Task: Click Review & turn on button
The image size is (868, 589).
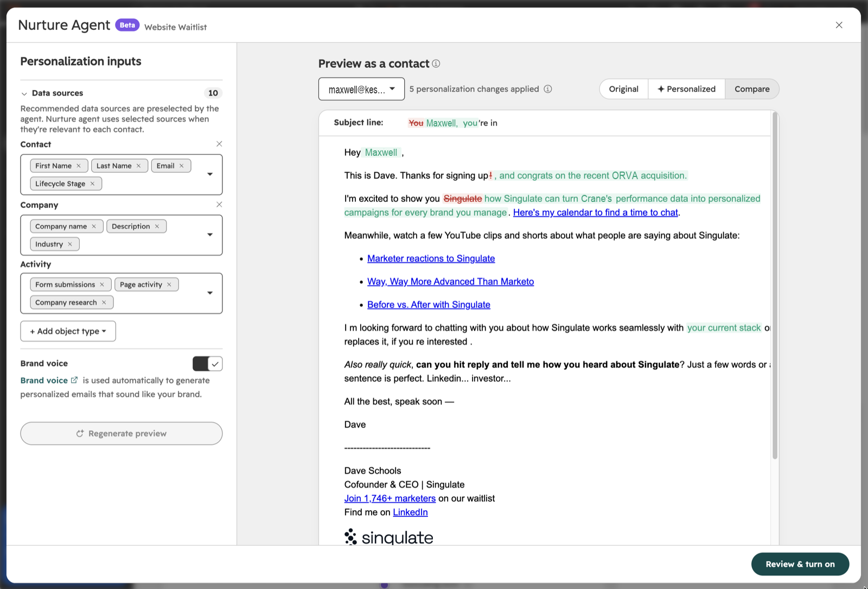Action: coord(800,565)
